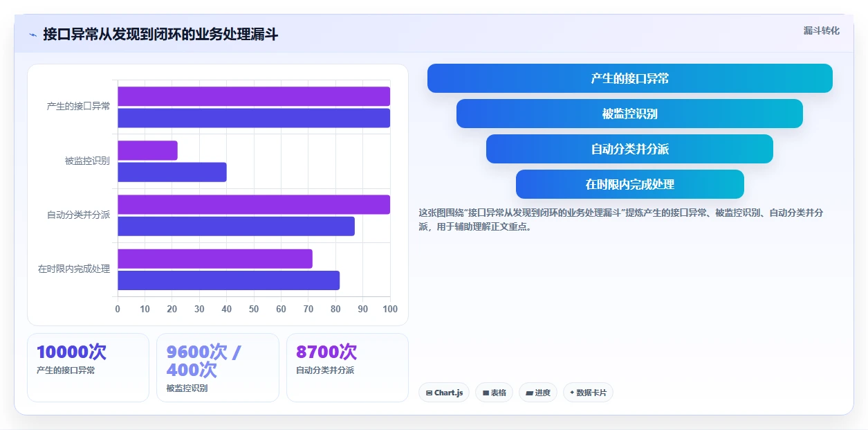
Task: Select the 自动分类并分派 funnel stage
Action: [x=629, y=149]
